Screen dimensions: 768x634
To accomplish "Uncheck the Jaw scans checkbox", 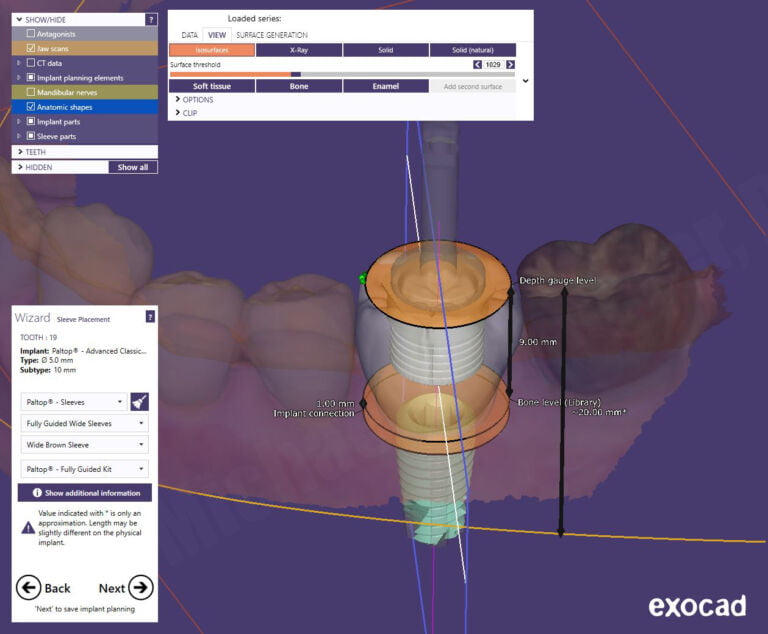I will pyautogui.click(x=31, y=48).
